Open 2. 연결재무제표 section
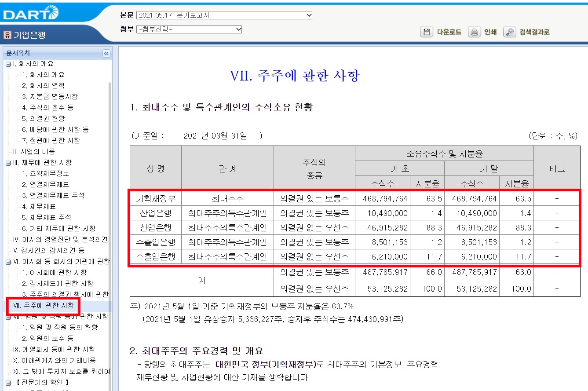Screen dimensions: 588x391 point(45,185)
